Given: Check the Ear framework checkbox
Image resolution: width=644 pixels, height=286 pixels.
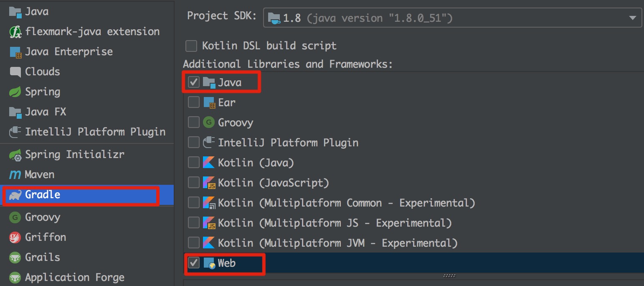Looking at the screenshot, I should (x=194, y=102).
